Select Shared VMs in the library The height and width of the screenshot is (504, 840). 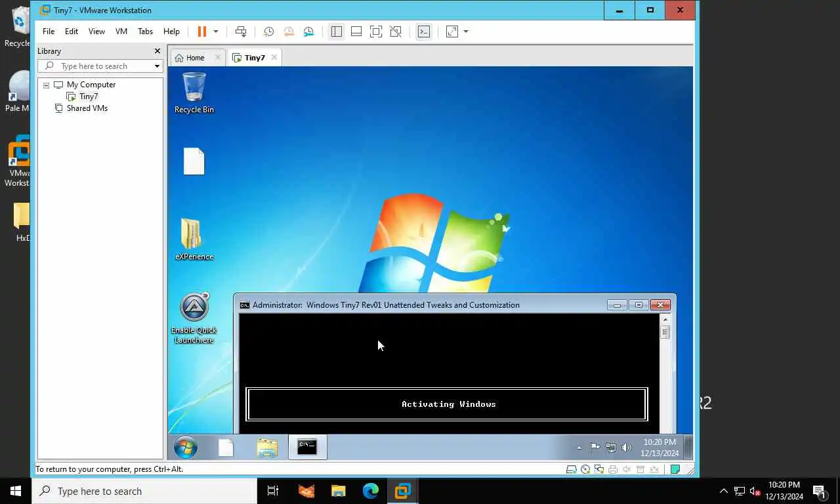87,108
